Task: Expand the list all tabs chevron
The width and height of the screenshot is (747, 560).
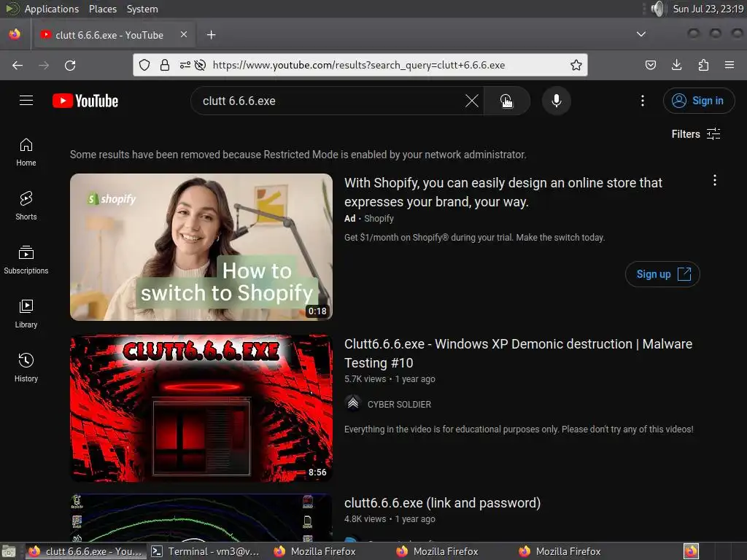Action: click(x=641, y=34)
